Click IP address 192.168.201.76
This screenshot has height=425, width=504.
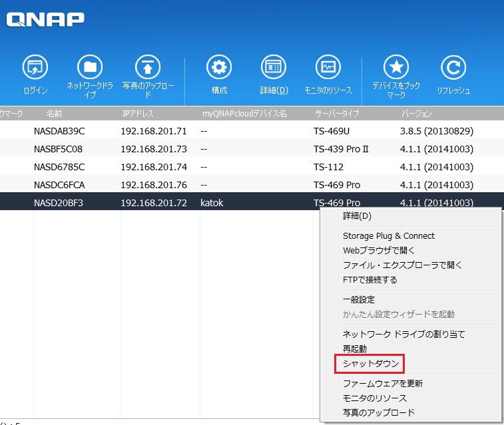(154, 185)
